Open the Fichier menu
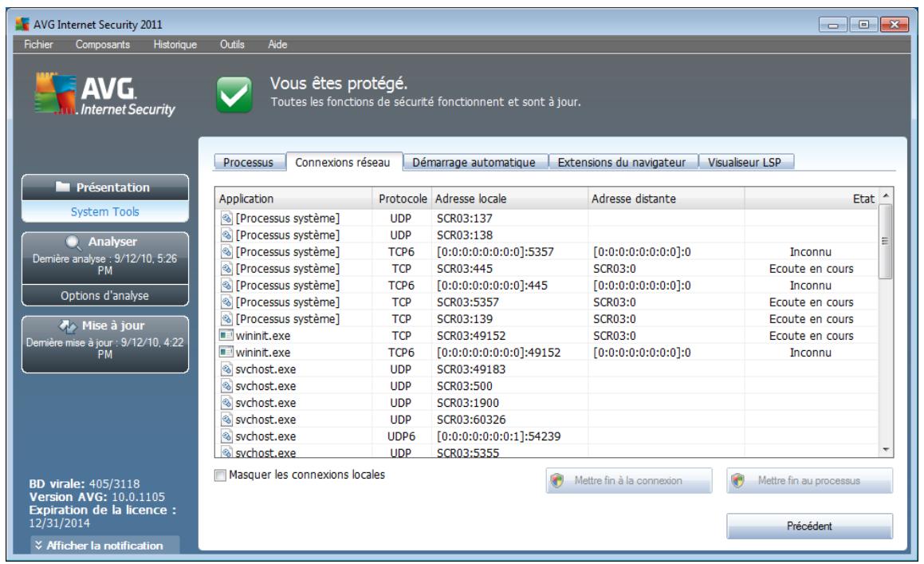924x564 pixels. pyautogui.click(x=38, y=44)
